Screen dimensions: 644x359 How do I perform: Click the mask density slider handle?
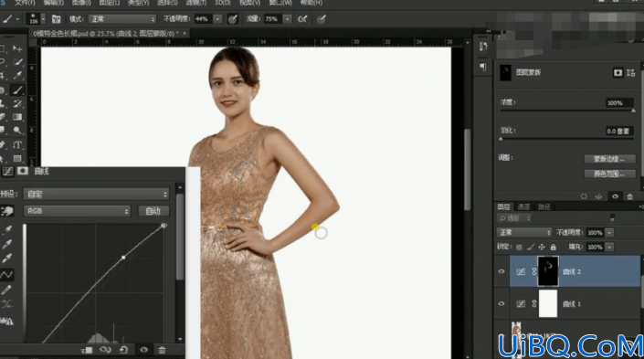pyautogui.click(x=633, y=111)
